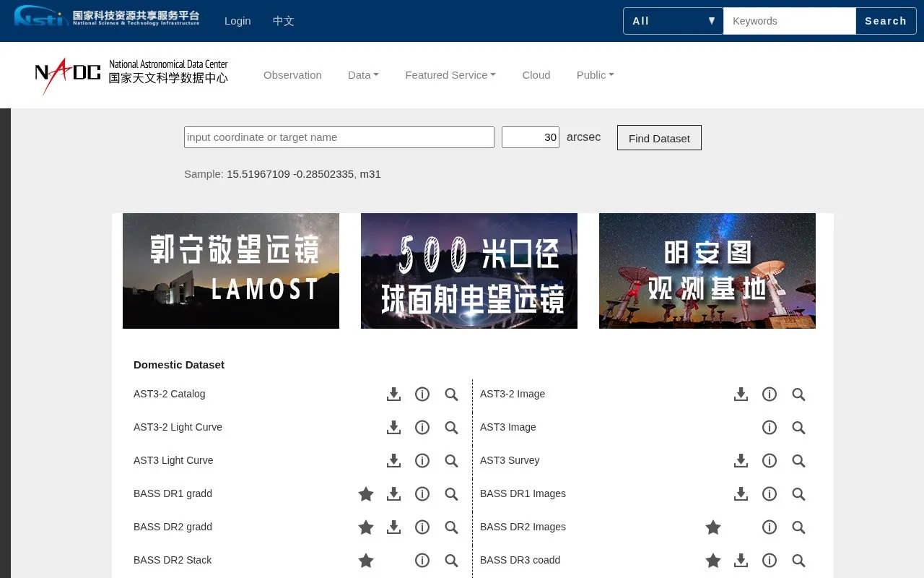Open the 明安图观测基地 banner
Viewport: 924px width, 578px height.
pyautogui.click(x=707, y=271)
